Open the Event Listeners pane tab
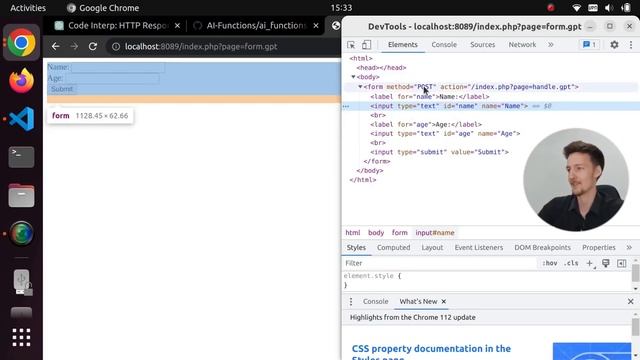 (x=479, y=247)
